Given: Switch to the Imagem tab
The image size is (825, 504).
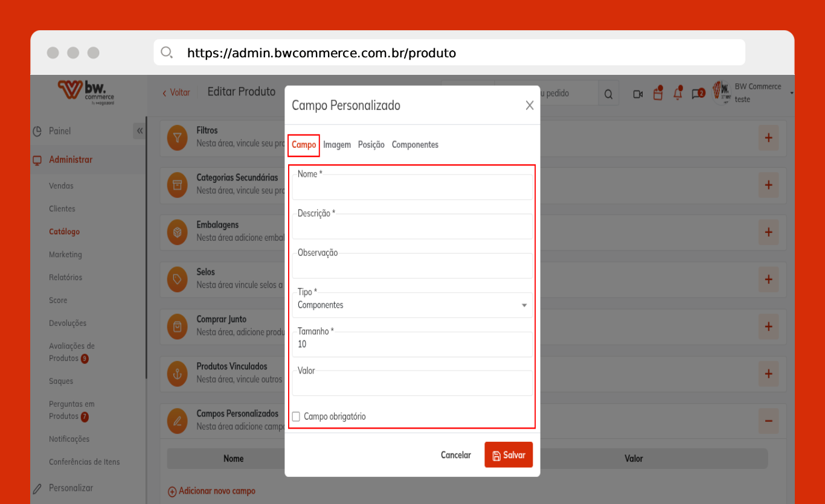Looking at the screenshot, I should pos(337,145).
